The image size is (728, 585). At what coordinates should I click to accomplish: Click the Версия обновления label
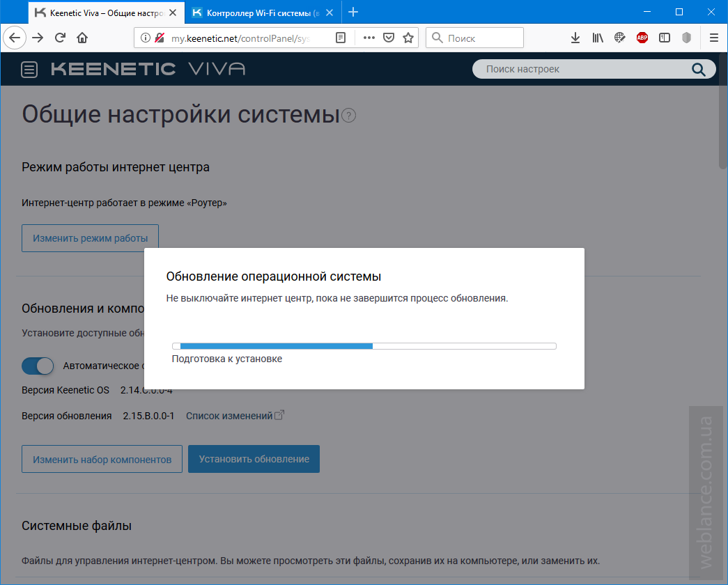(x=66, y=416)
